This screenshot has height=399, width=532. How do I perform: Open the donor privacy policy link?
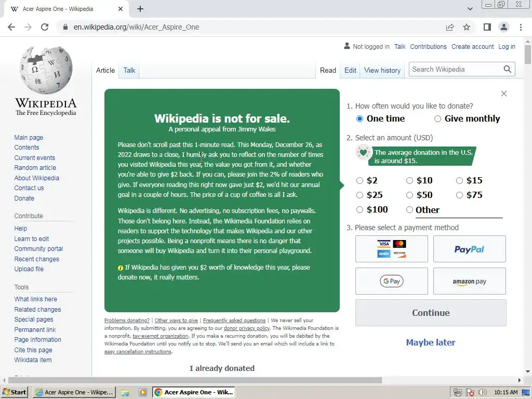click(x=247, y=328)
